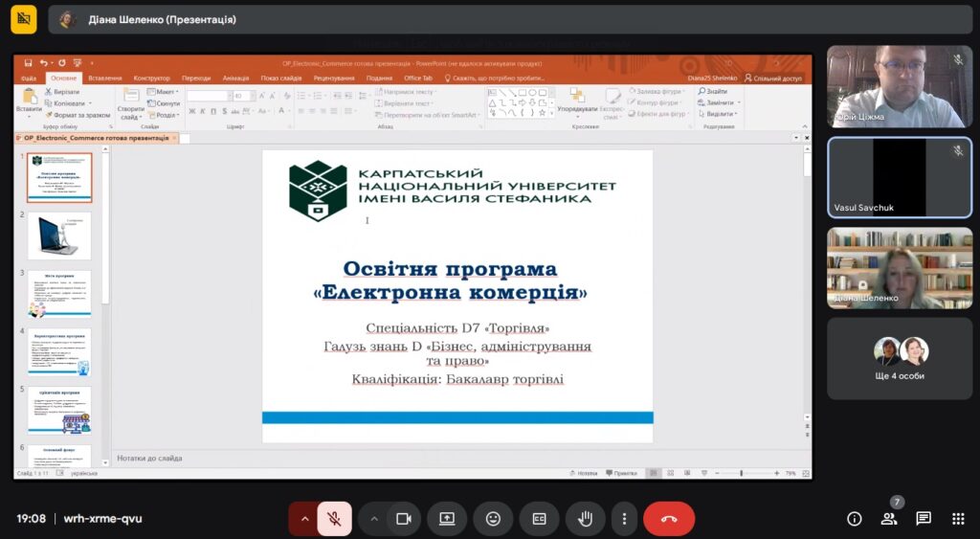Image resolution: width=980 pixels, height=539 pixels.
Task: Open meeting details info icon
Action: [855, 519]
